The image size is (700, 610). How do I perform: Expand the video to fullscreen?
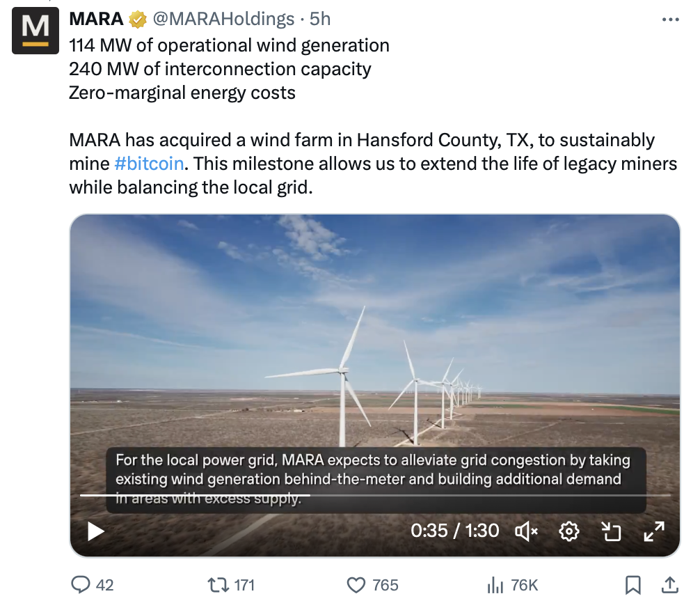click(x=653, y=531)
